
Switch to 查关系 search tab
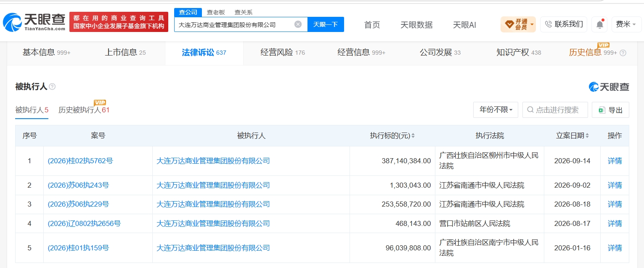(x=244, y=12)
